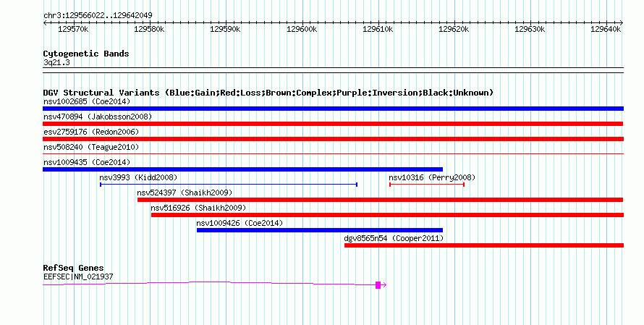The width and height of the screenshot is (644, 325).
Task: Select the nsv524397 (Shaikh2009) red bar
Action: click(381, 200)
